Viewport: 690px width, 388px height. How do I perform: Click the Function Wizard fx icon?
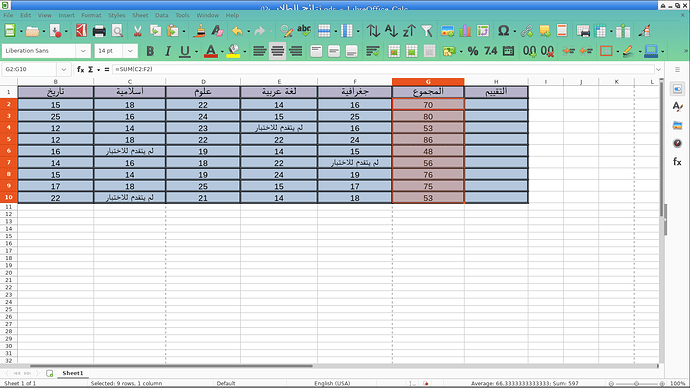(x=81, y=69)
